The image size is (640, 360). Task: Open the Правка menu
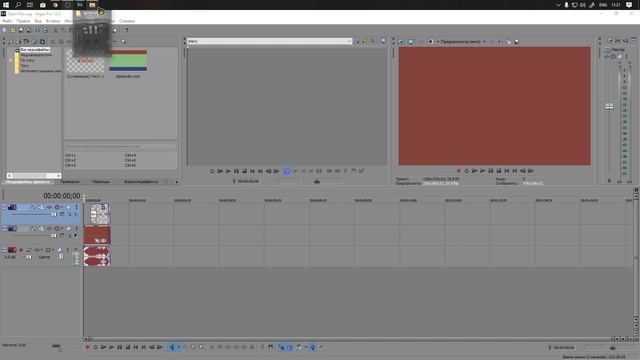23,21
